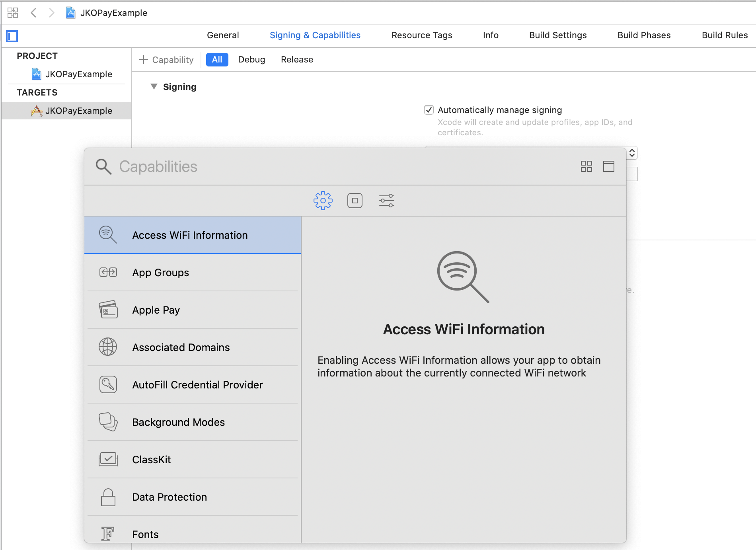Select the All configuration filter
The width and height of the screenshot is (756, 550).
click(x=217, y=60)
